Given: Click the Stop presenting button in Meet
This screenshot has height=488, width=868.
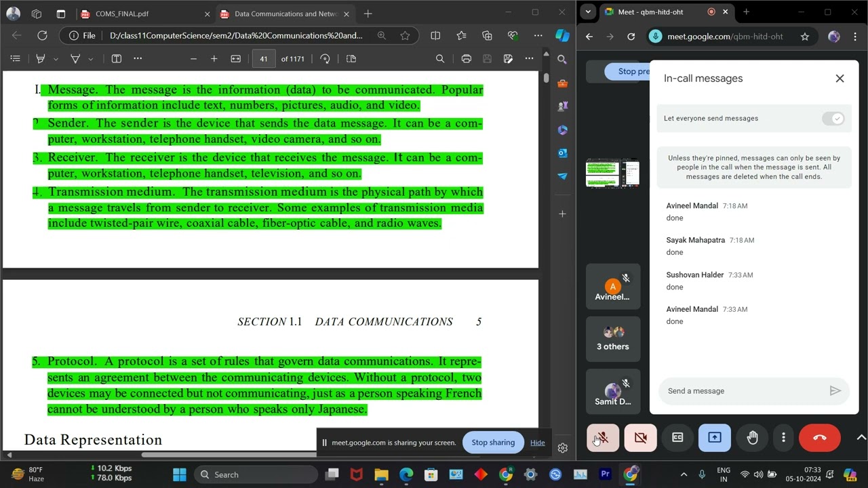Looking at the screenshot, I should coord(628,71).
